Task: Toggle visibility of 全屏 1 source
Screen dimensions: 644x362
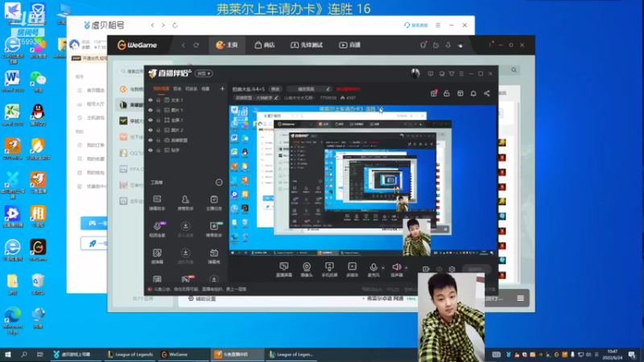Action: tap(151, 120)
